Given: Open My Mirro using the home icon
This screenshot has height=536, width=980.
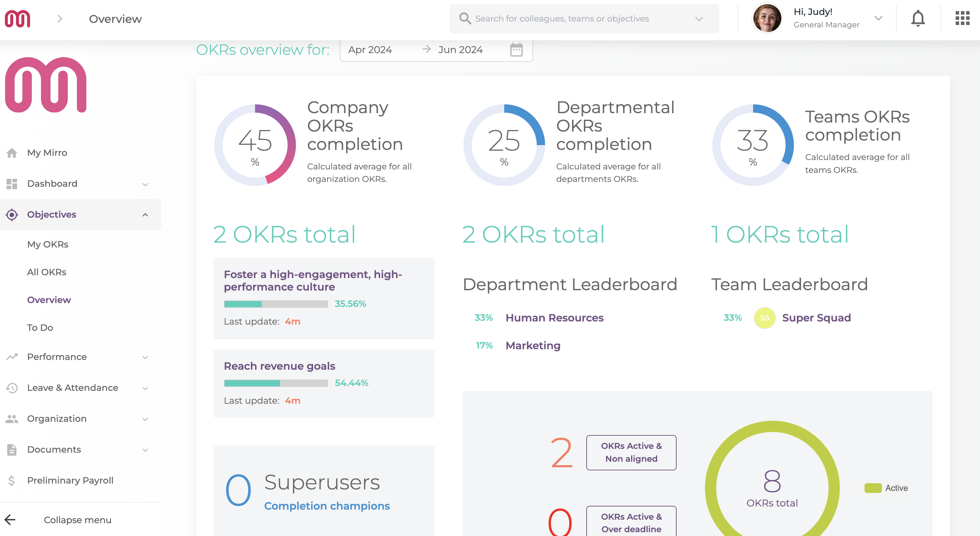Looking at the screenshot, I should [12, 152].
